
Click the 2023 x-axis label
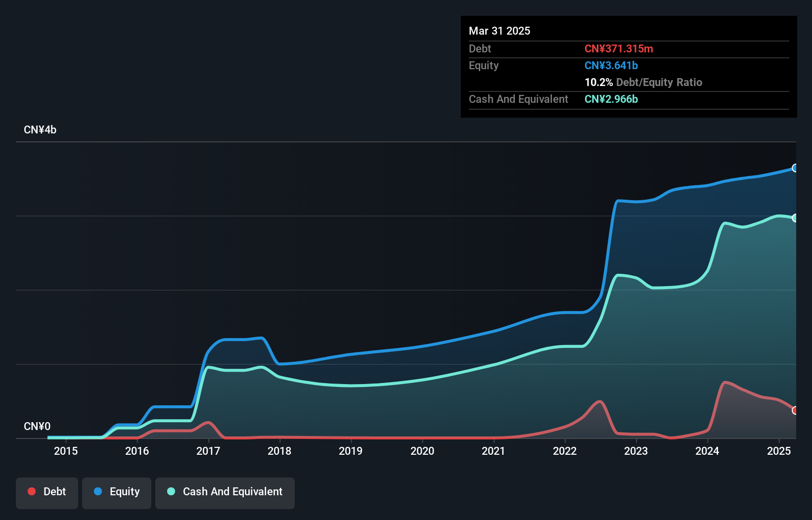point(636,451)
